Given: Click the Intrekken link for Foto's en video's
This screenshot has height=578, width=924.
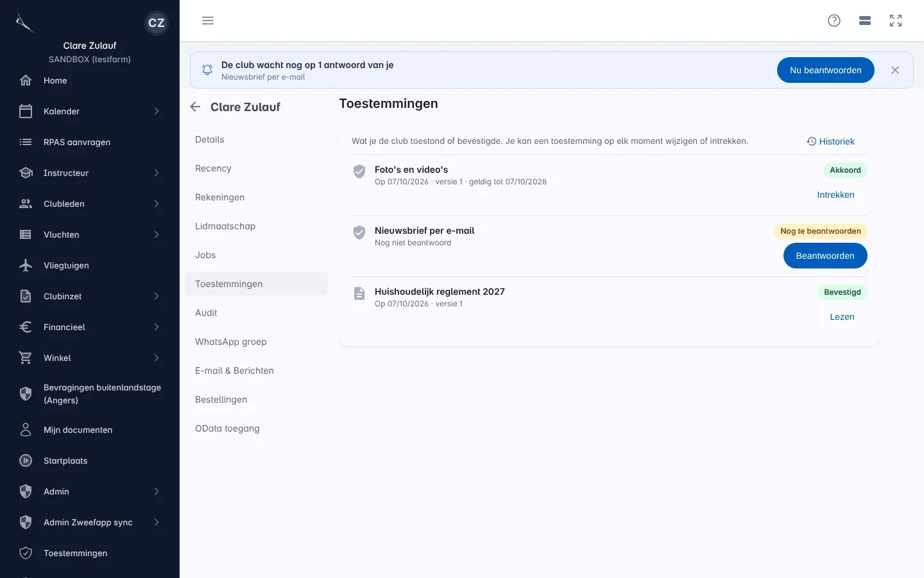Looking at the screenshot, I should [x=835, y=195].
